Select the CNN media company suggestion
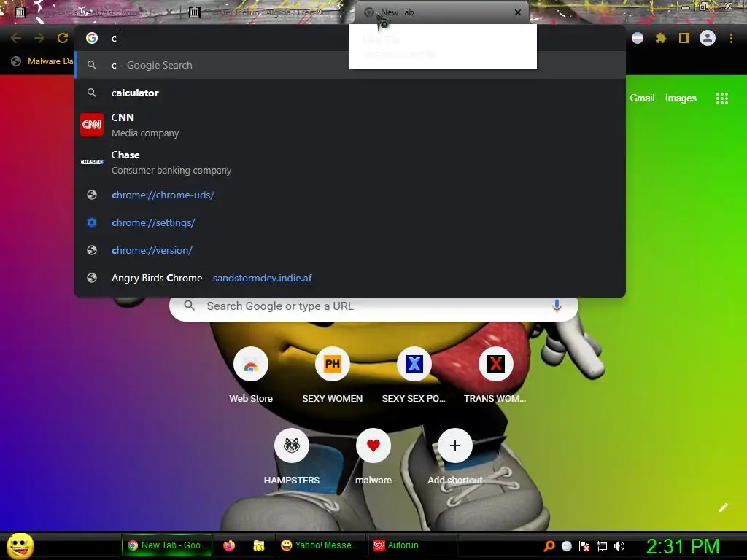This screenshot has width=747, height=560. 350,125
